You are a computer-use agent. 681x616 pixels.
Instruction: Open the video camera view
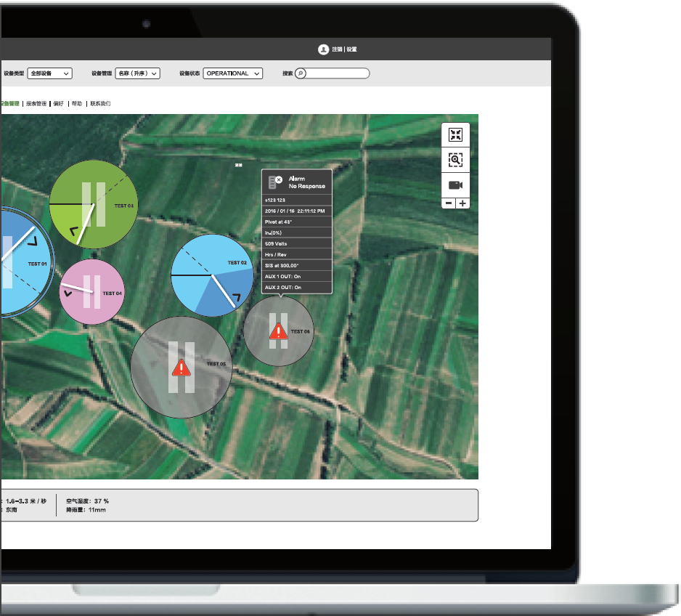(455, 185)
